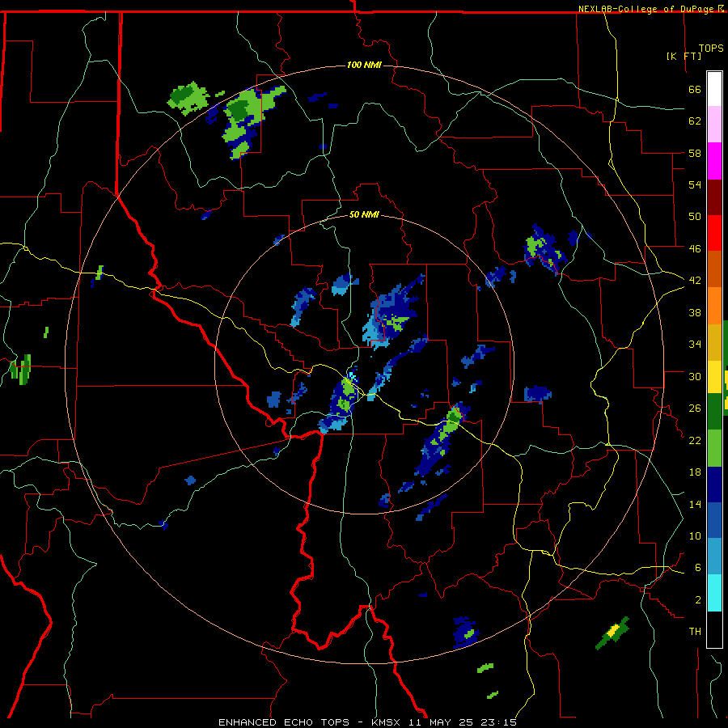Select the light pink 62 kft swatch
The image size is (728, 728).
point(714,124)
